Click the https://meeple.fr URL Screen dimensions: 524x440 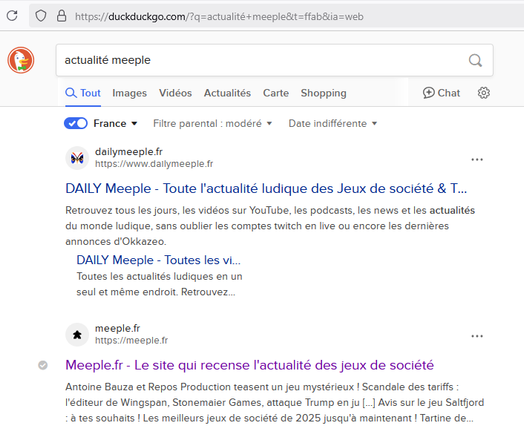click(131, 340)
